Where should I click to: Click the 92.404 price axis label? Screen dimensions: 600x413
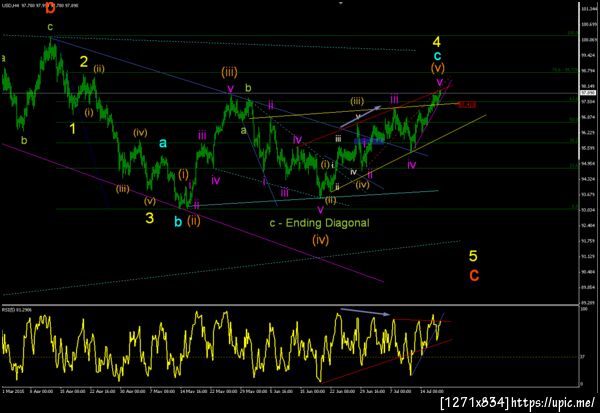[x=586, y=225]
